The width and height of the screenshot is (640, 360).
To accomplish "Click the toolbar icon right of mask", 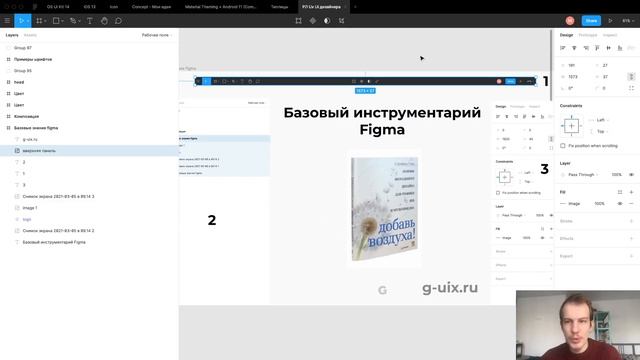I will [x=342, y=20].
